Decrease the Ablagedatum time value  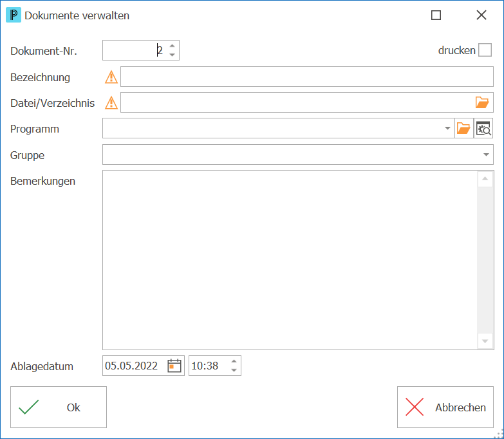(234, 370)
